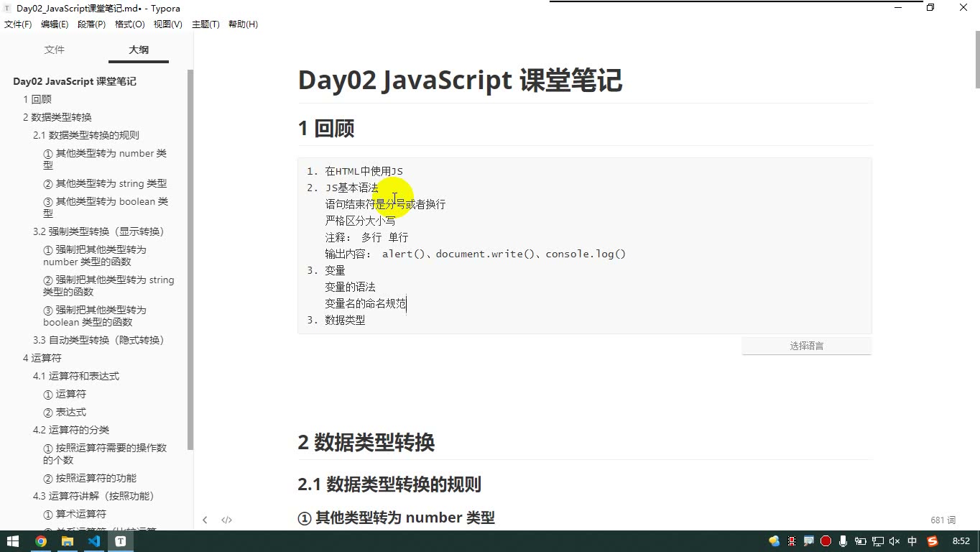Click the weather cloud tray icon
The height and width of the screenshot is (552, 980).
coord(774,541)
